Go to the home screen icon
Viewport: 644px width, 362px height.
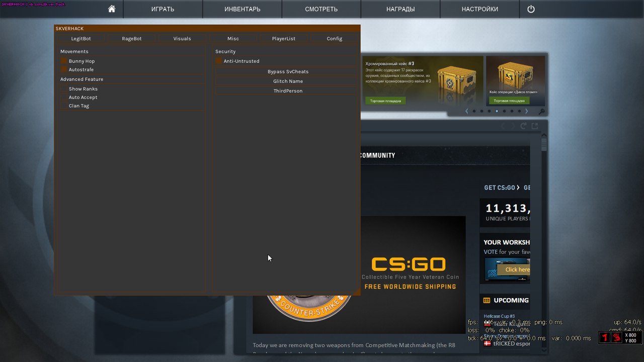112,9
